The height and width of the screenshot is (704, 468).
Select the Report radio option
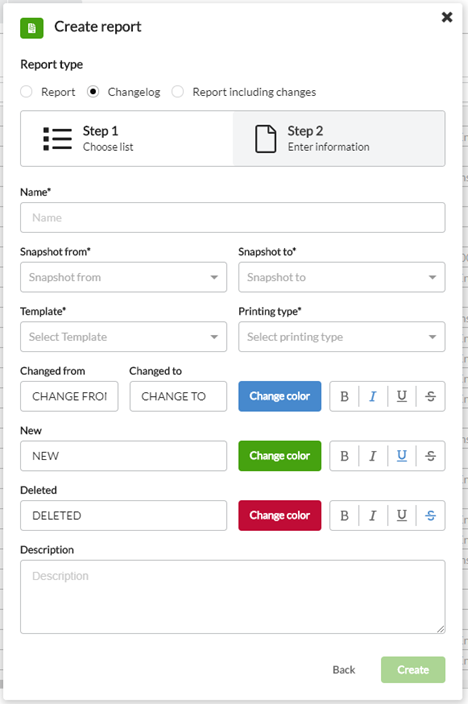pos(26,92)
